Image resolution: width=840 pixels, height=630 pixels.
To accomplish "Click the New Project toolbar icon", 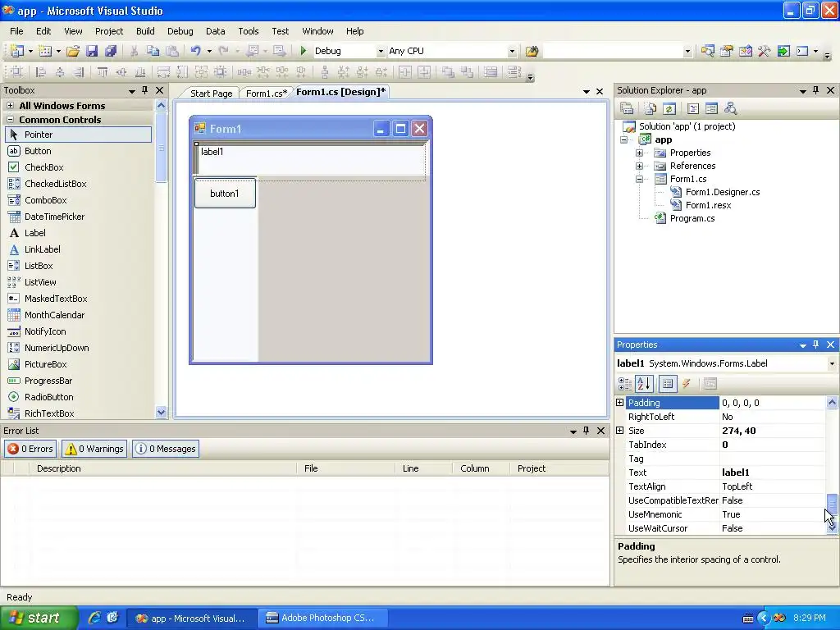I will 16,51.
